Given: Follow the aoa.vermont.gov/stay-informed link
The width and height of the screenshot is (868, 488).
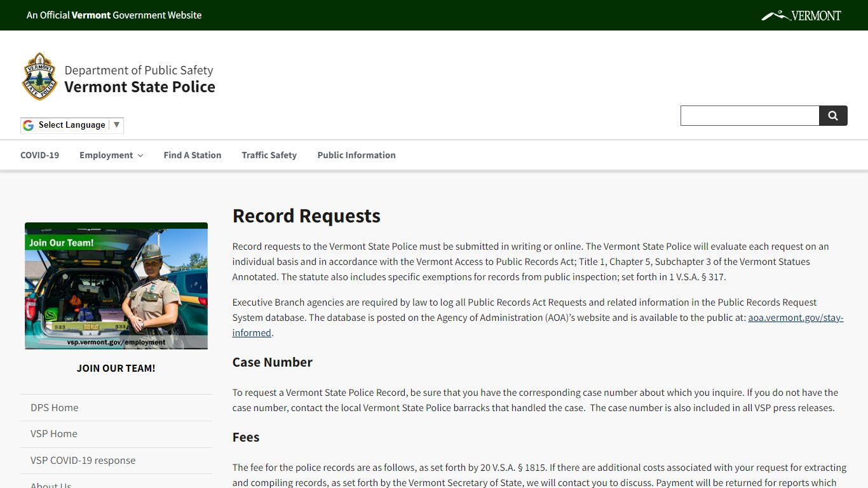Looking at the screenshot, I should 796,318.
